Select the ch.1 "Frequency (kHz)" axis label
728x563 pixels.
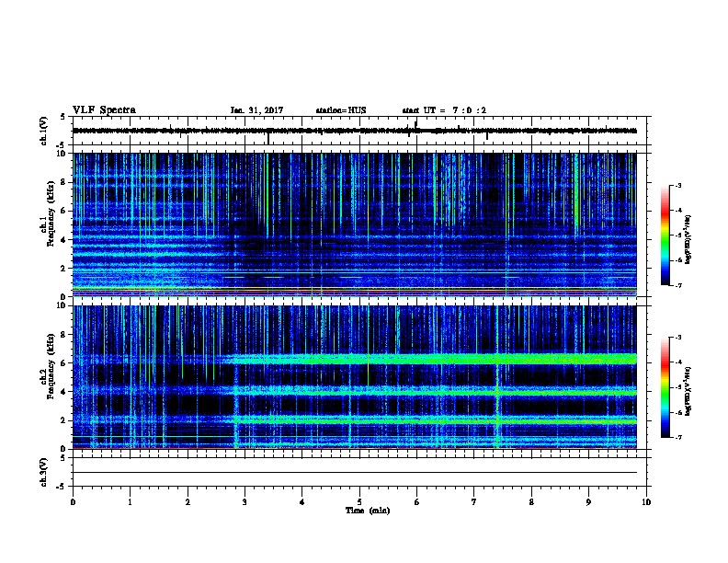51,213
